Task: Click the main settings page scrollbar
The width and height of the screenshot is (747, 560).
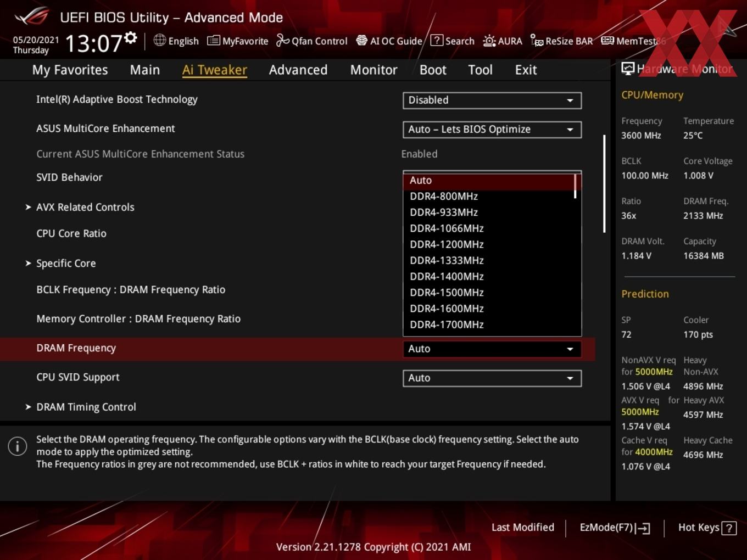Action: tap(604, 183)
